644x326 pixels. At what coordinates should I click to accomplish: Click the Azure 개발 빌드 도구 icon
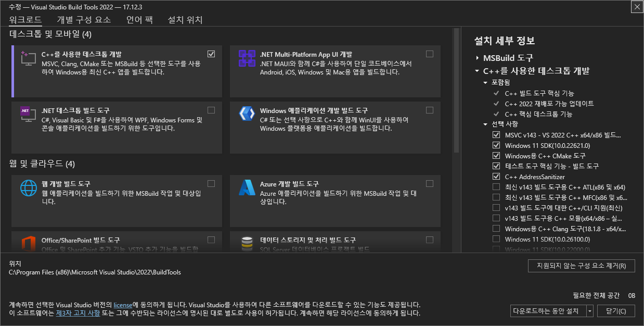247,187
